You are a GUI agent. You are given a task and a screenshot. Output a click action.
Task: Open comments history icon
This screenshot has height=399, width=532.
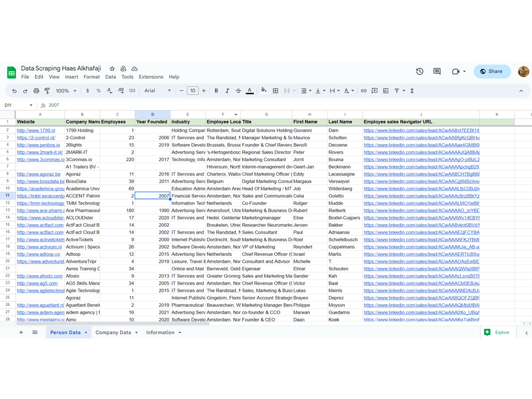pyautogui.click(x=437, y=71)
